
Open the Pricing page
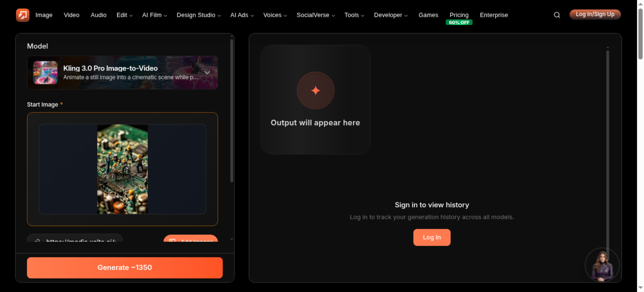click(x=459, y=15)
